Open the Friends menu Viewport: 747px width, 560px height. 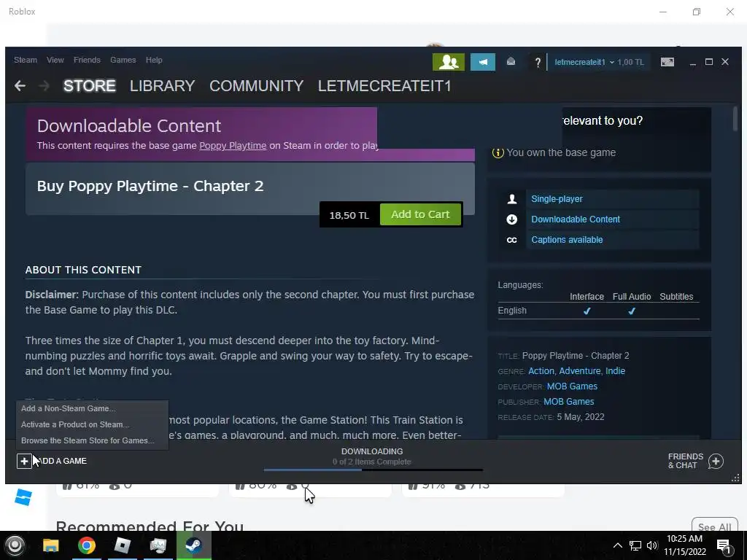tap(87, 60)
